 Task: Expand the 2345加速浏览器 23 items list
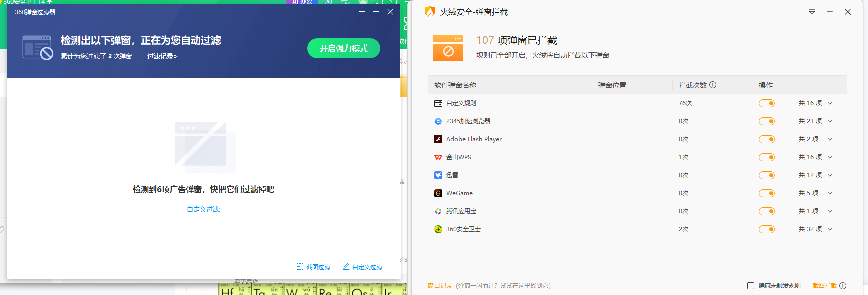point(830,121)
